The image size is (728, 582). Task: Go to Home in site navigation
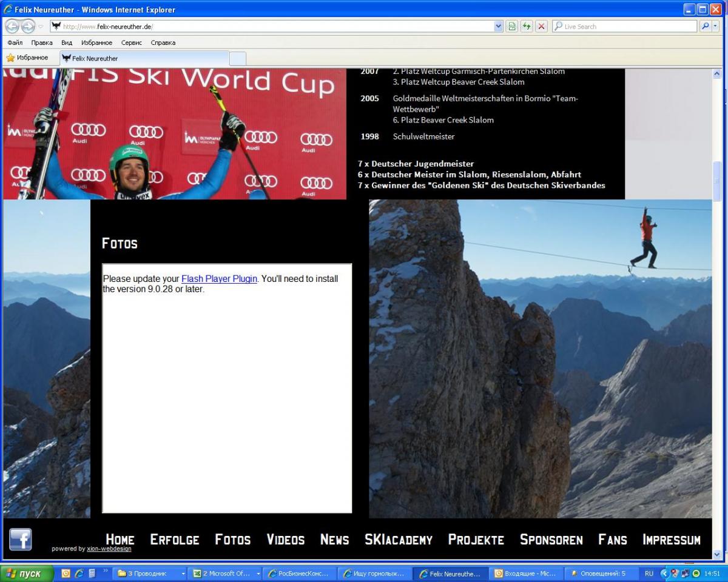120,539
